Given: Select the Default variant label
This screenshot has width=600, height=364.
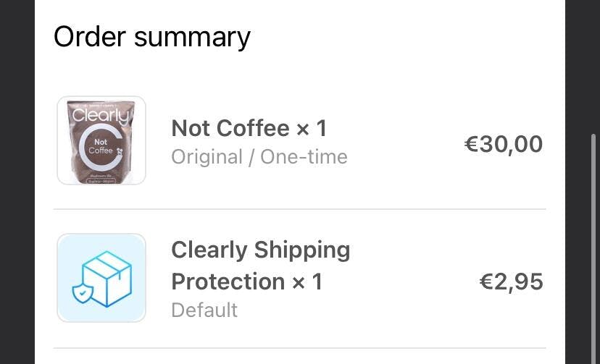Looking at the screenshot, I should click(204, 310).
